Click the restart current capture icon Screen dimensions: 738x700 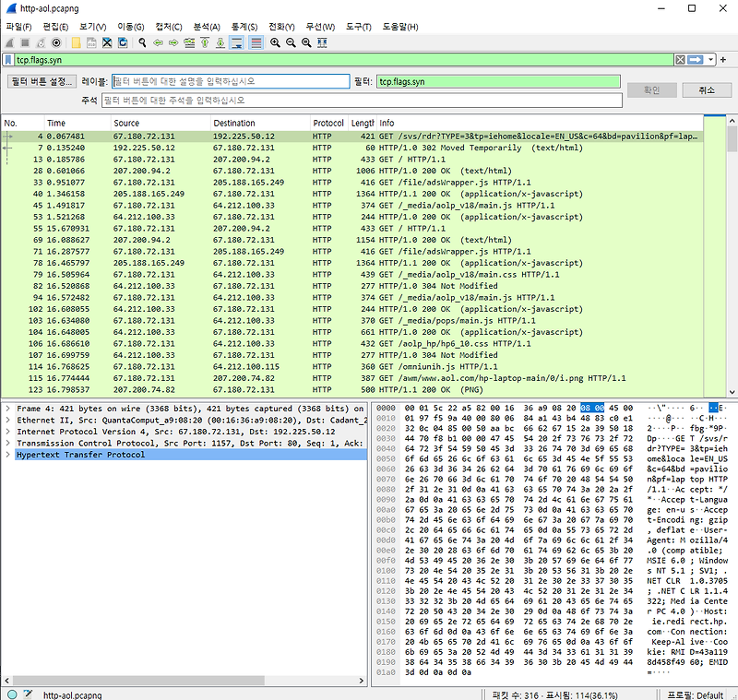(42, 42)
